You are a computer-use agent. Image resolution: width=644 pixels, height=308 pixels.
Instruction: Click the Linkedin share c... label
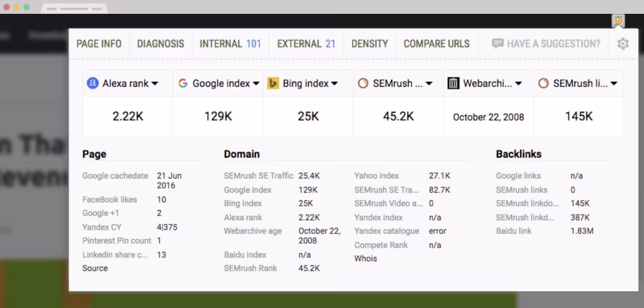(x=115, y=255)
